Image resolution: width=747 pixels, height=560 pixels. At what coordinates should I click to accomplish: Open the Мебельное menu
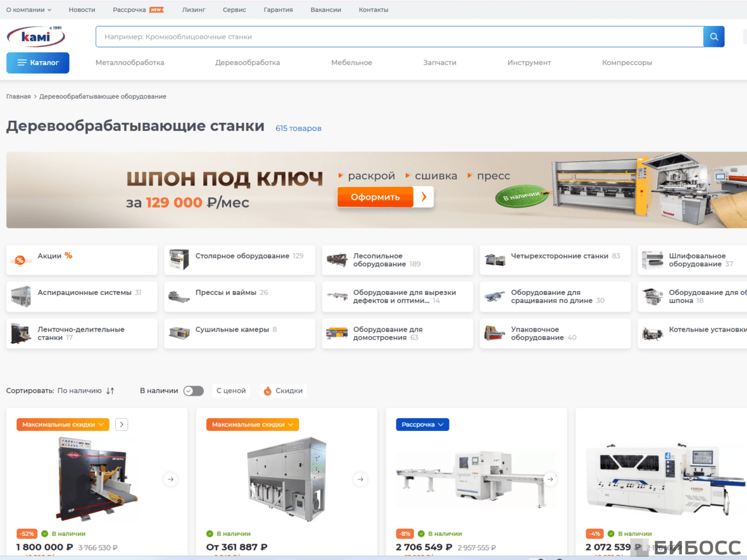(x=351, y=63)
